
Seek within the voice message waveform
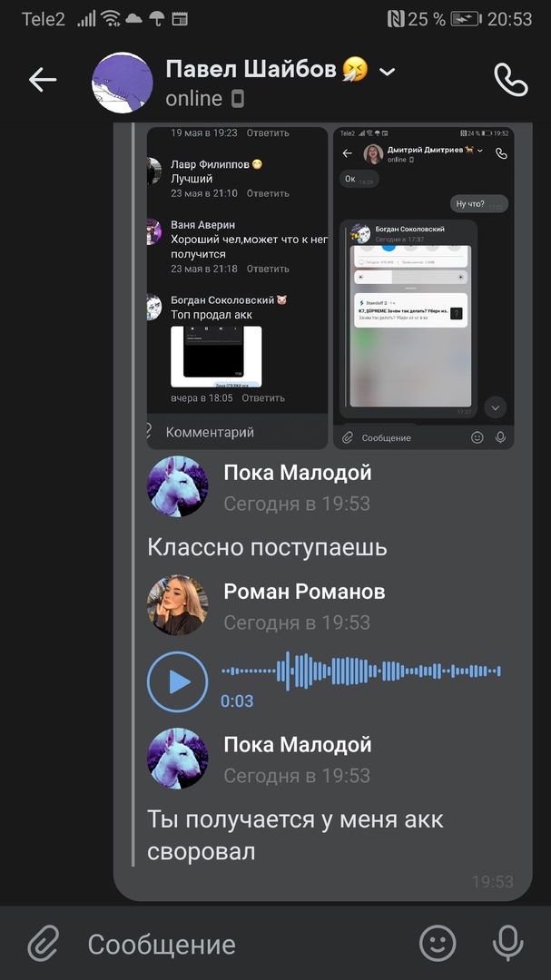(x=361, y=671)
